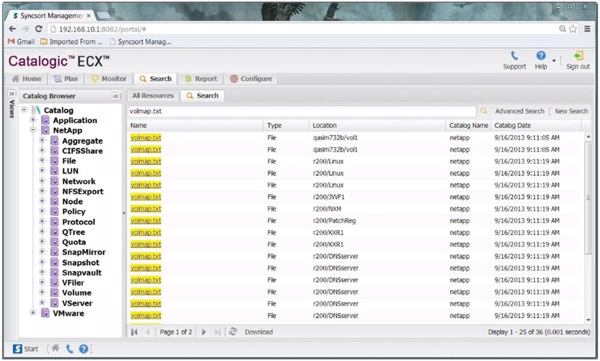Screen dimensions: 600x361
Task: Open the Help dropdown arrow
Action: pos(554,60)
